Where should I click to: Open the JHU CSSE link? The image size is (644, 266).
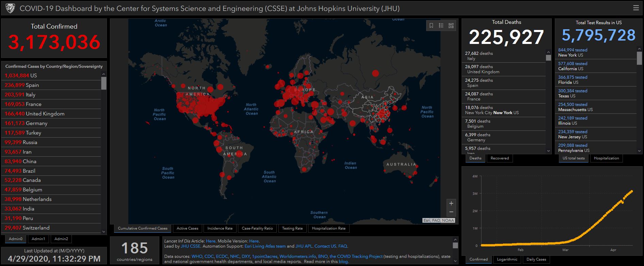click(190, 246)
